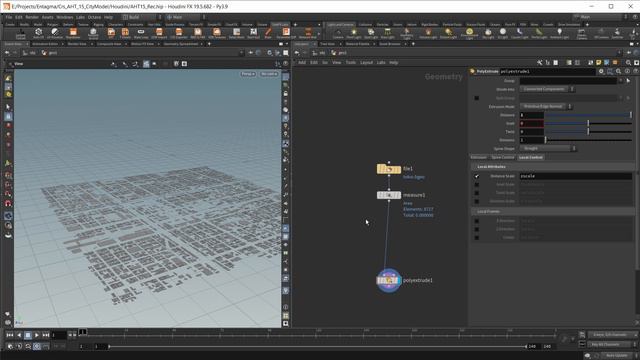
Task: Enable the Divisions Scale checkbox
Action: point(477,201)
